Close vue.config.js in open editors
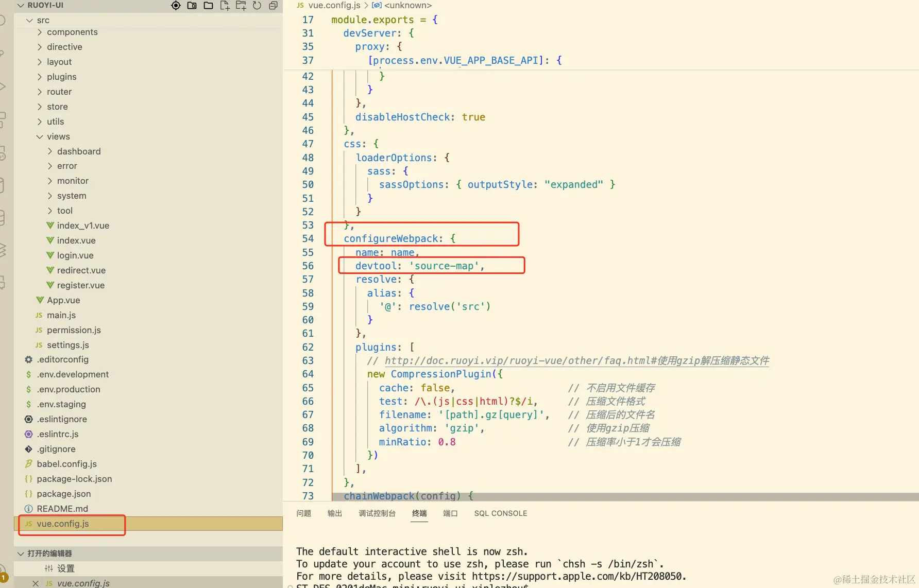This screenshot has height=588, width=919. tap(36, 583)
